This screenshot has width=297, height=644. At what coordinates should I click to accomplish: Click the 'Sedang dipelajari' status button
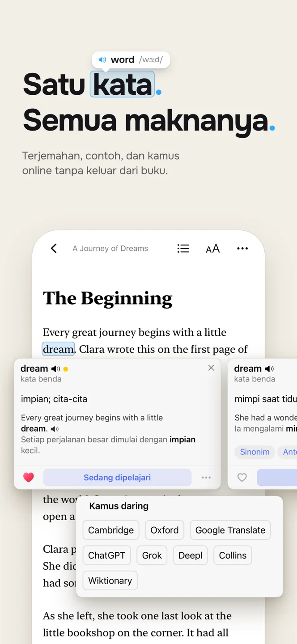pos(117,478)
